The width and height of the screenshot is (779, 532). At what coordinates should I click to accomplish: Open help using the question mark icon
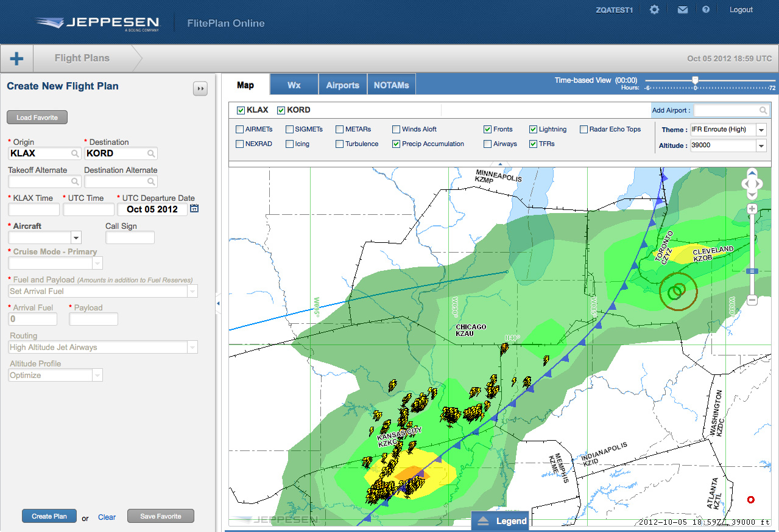point(706,9)
